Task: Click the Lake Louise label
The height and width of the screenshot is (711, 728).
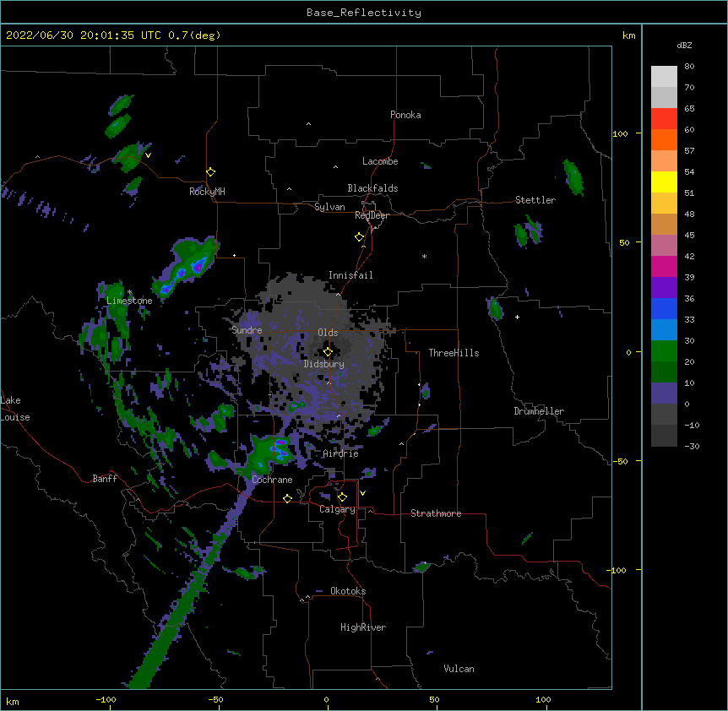Action: (x=15, y=409)
